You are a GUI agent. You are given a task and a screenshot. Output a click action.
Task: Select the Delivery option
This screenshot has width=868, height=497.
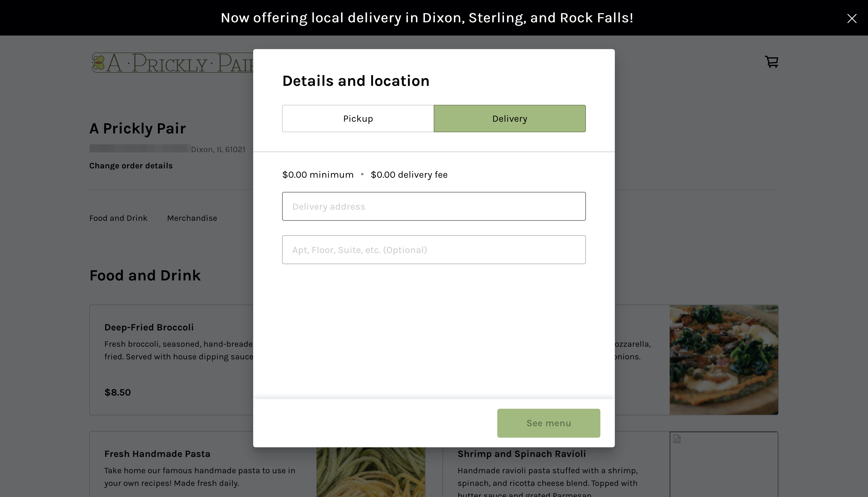click(509, 118)
